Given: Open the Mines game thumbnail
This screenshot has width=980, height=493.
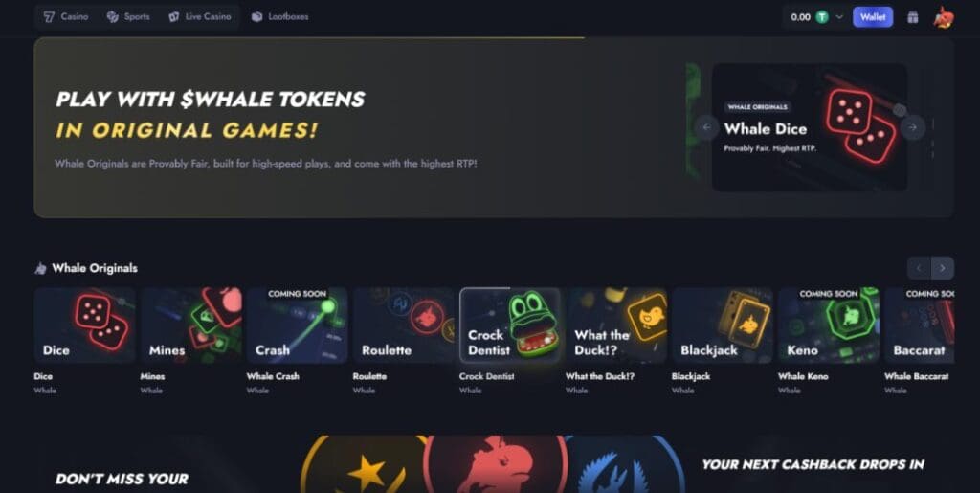Looking at the screenshot, I should tap(190, 325).
